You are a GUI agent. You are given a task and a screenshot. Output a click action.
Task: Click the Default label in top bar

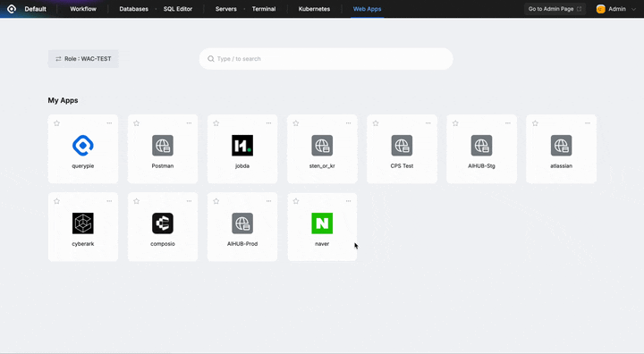pyautogui.click(x=35, y=9)
